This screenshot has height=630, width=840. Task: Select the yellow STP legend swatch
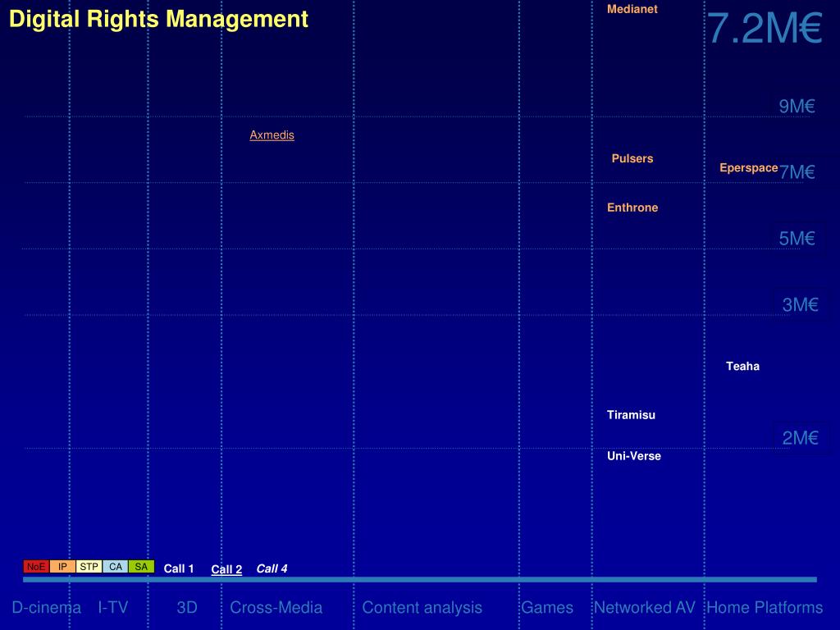coord(89,567)
